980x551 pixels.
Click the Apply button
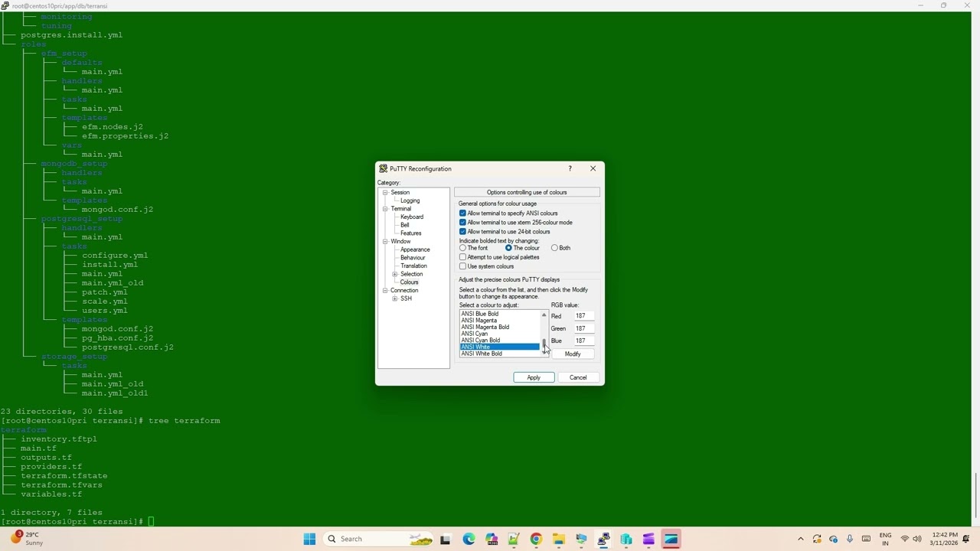[534, 377]
